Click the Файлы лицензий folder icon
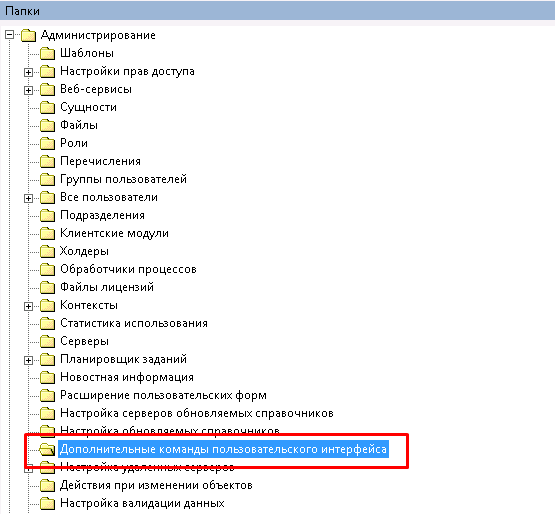This screenshot has height=514, width=555. click(47, 287)
